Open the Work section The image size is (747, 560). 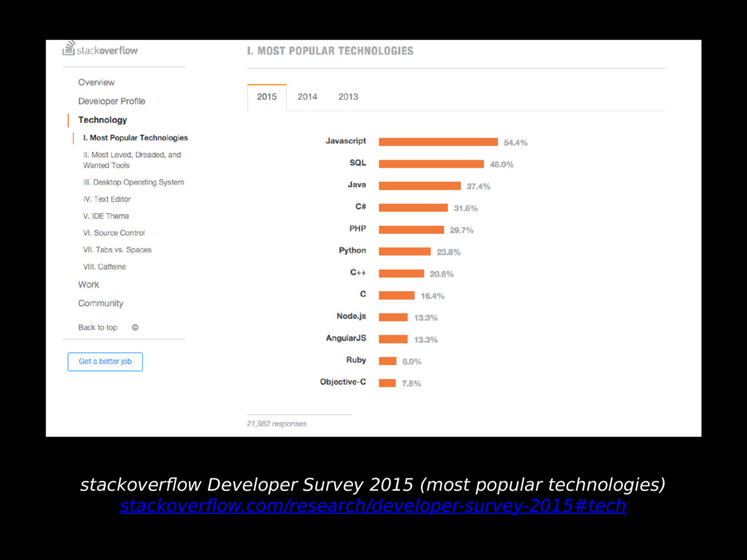click(x=88, y=285)
